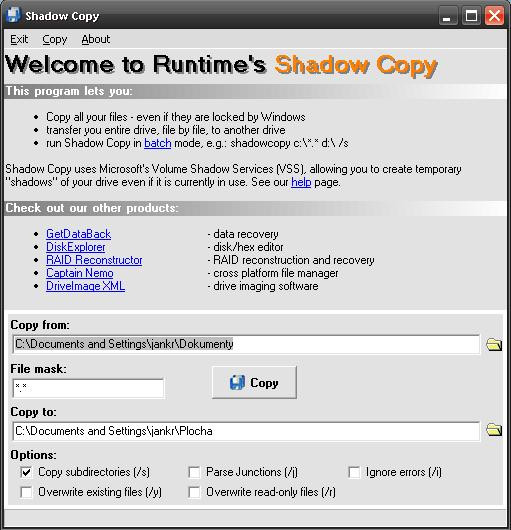Open the GetDataBack product link
Image resolution: width=511 pixels, height=530 pixels.
click(78, 234)
